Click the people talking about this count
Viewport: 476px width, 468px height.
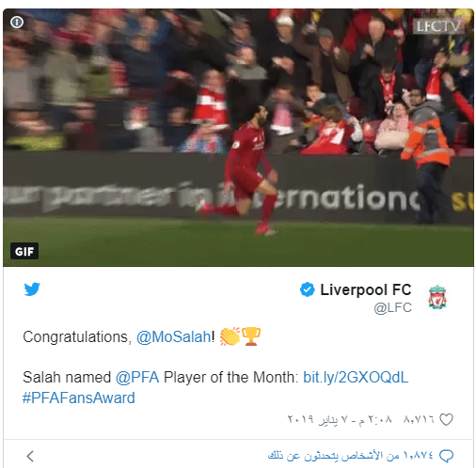point(351,455)
